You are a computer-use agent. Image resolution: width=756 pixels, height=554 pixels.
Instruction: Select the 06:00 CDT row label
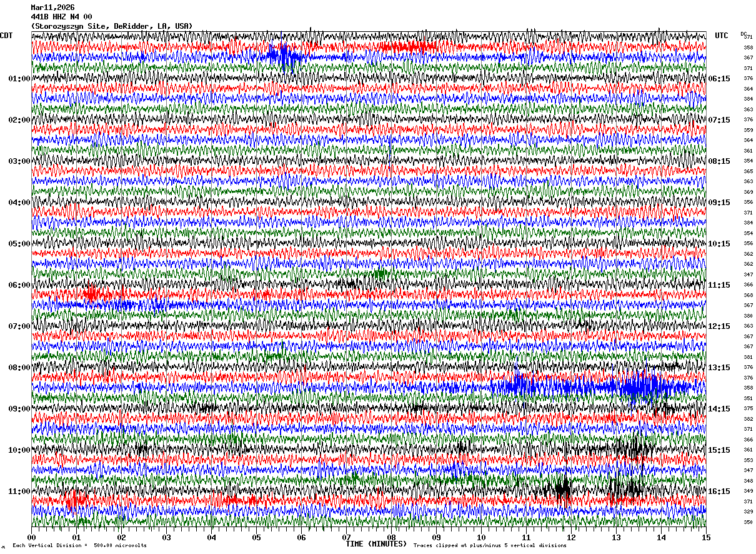(x=19, y=285)
